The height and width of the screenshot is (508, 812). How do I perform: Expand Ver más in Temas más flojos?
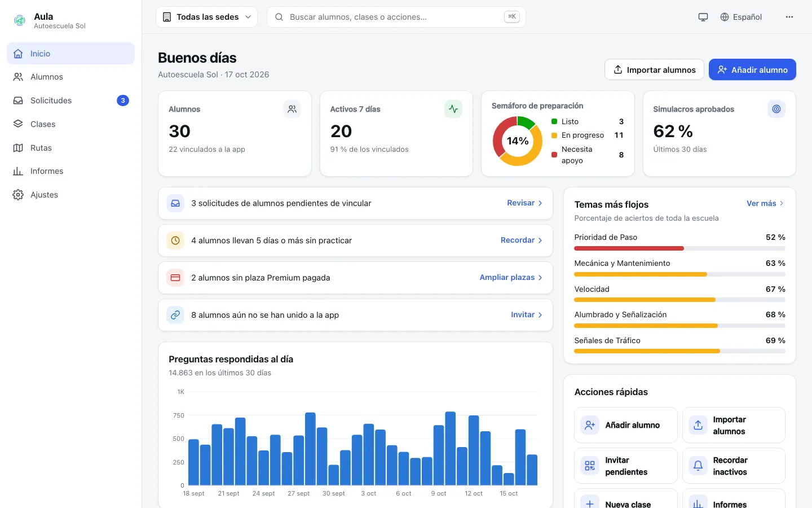[765, 203]
